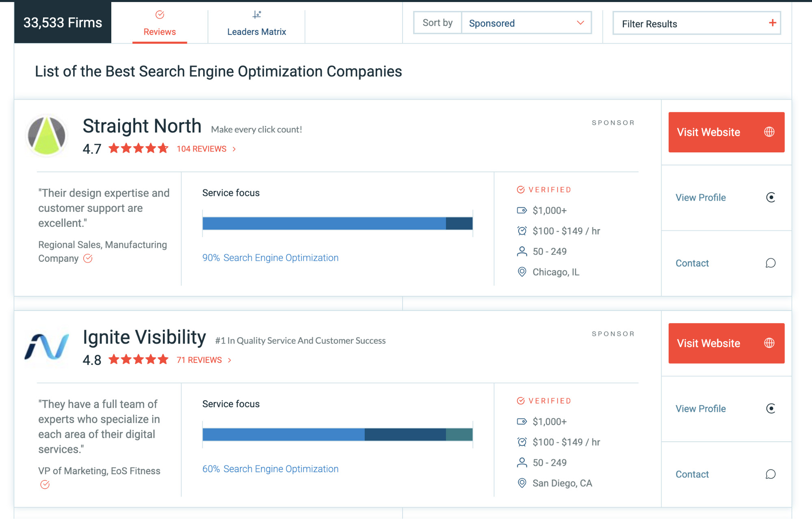The height and width of the screenshot is (519, 812).
Task: Click Ignite Visibility's five-star rating
Action: click(x=138, y=359)
